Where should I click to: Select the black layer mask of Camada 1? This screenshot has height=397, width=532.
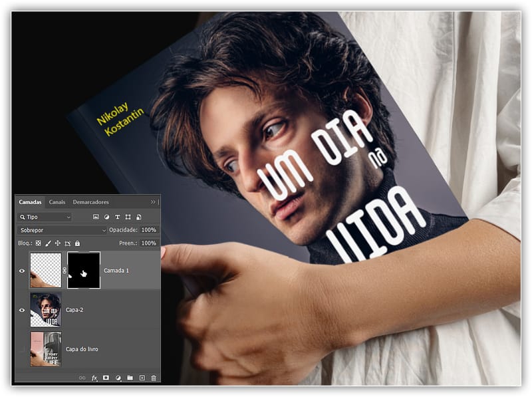click(84, 270)
